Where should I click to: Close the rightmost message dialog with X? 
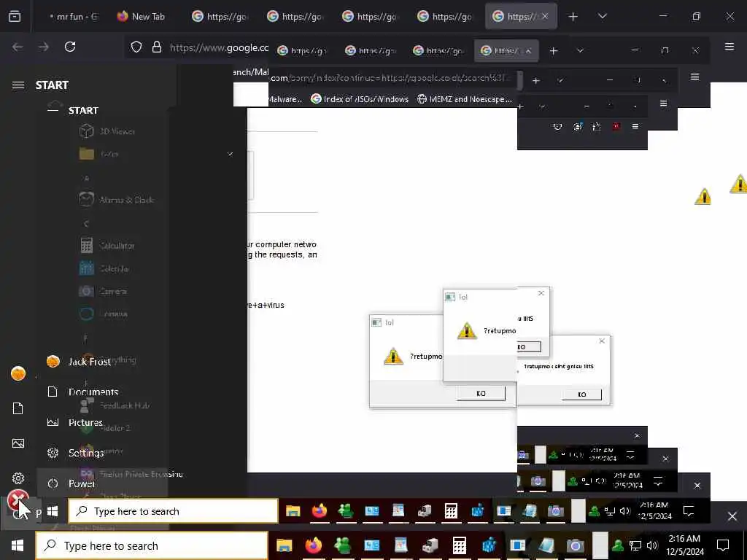602,341
